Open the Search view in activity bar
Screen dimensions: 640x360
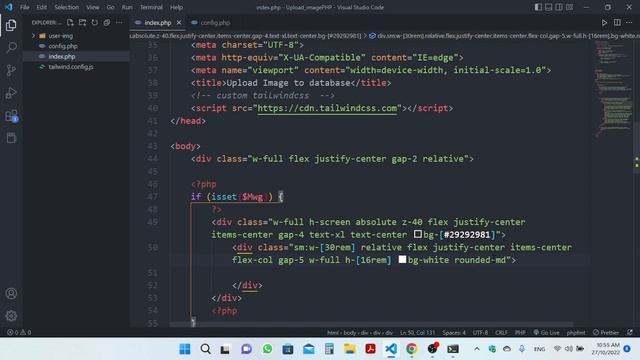[x=11, y=47]
